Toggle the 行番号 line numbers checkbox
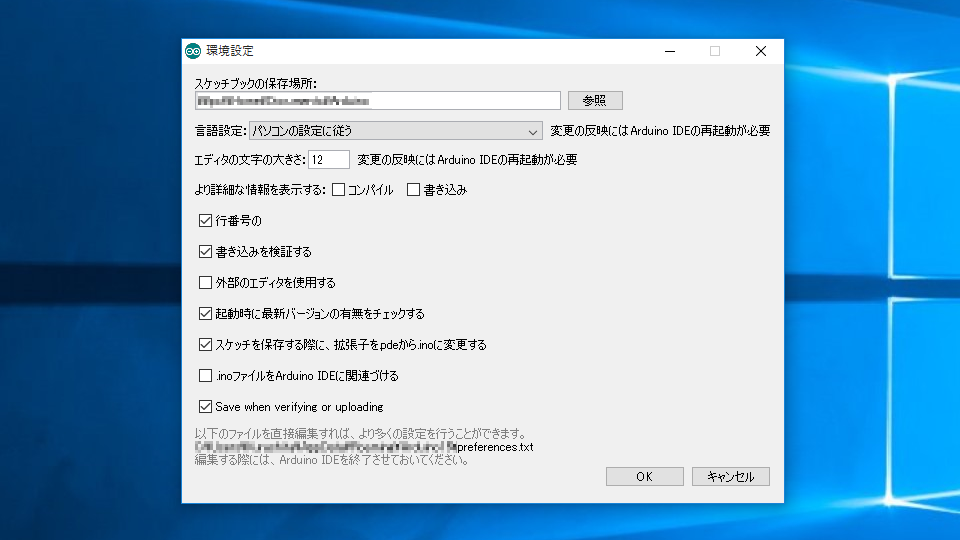Viewport: 960px width, 540px height. point(205,220)
